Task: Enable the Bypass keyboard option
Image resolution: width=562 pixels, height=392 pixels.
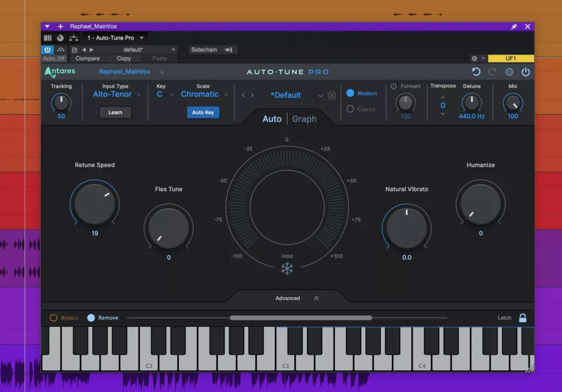Action: (x=54, y=318)
